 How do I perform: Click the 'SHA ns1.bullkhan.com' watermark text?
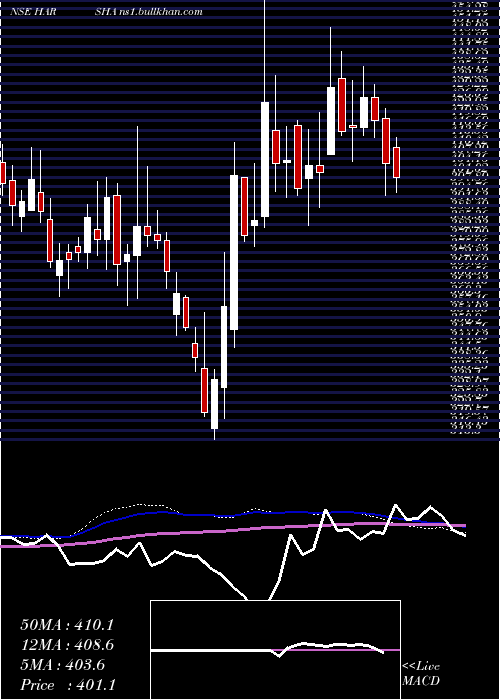pyautogui.click(x=148, y=11)
